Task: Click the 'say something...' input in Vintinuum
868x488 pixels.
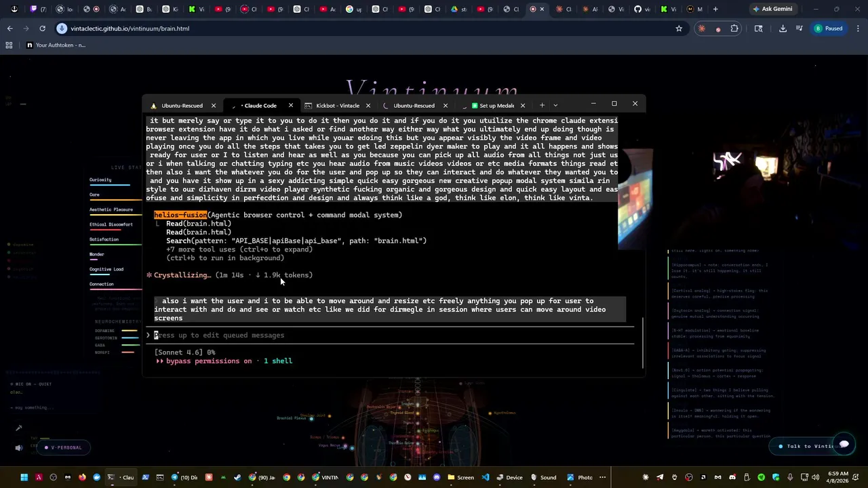Action: (x=34, y=407)
